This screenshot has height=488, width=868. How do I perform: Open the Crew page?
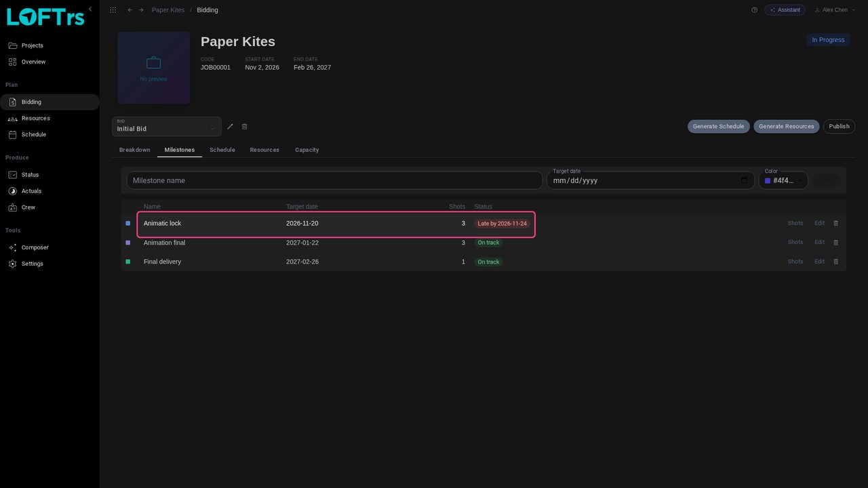[50, 207]
